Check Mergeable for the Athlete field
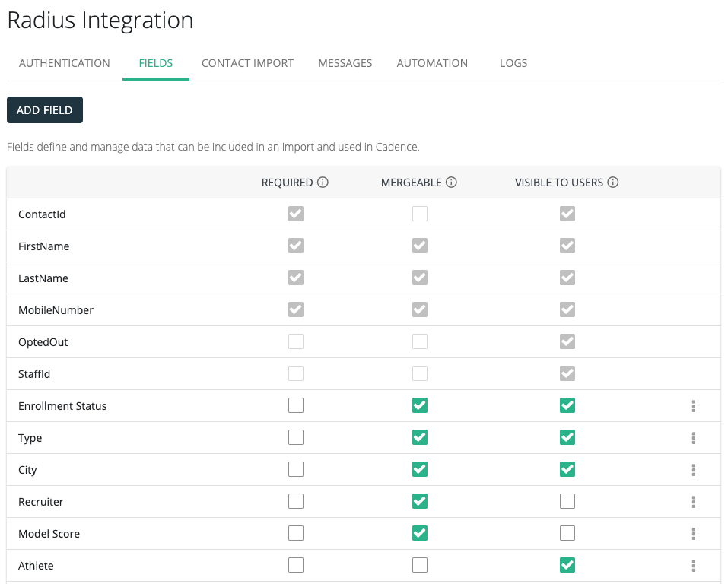 [x=420, y=566]
